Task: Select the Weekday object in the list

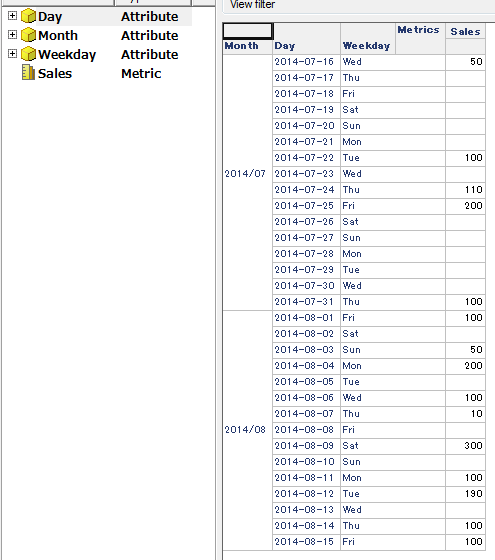Action: point(67,55)
